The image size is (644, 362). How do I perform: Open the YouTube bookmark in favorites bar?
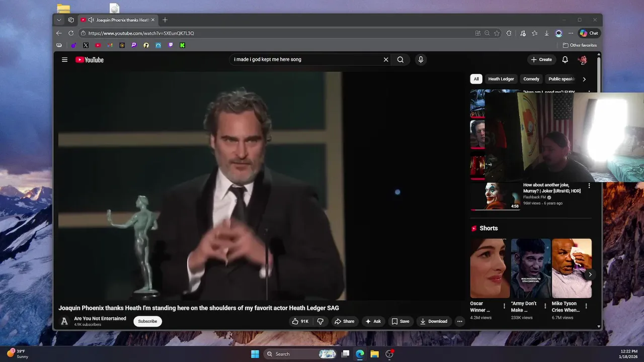tap(98, 45)
